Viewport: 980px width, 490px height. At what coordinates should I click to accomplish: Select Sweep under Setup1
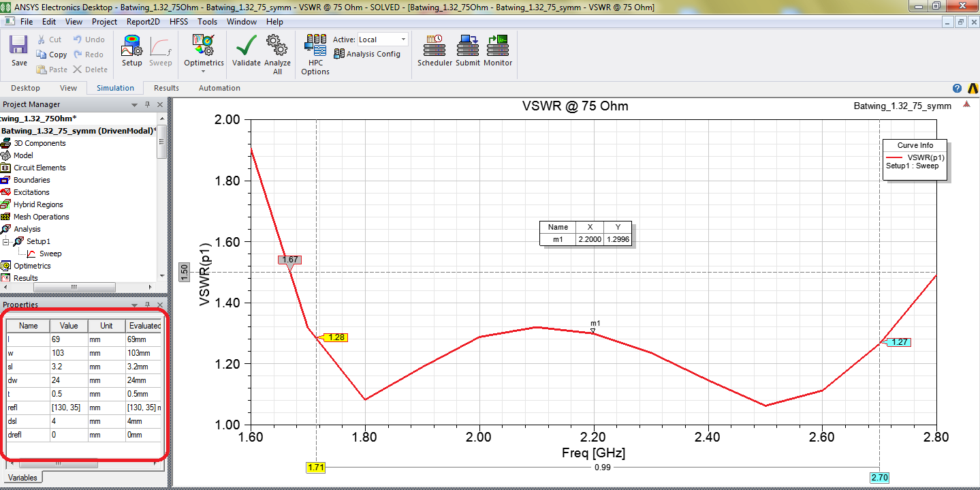coord(50,254)
